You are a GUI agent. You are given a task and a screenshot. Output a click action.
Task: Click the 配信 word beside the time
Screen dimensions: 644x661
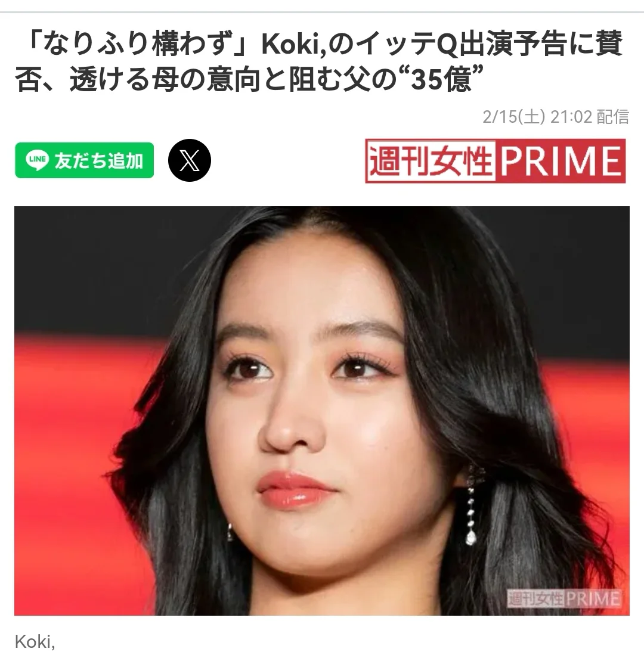pos(612,117)
